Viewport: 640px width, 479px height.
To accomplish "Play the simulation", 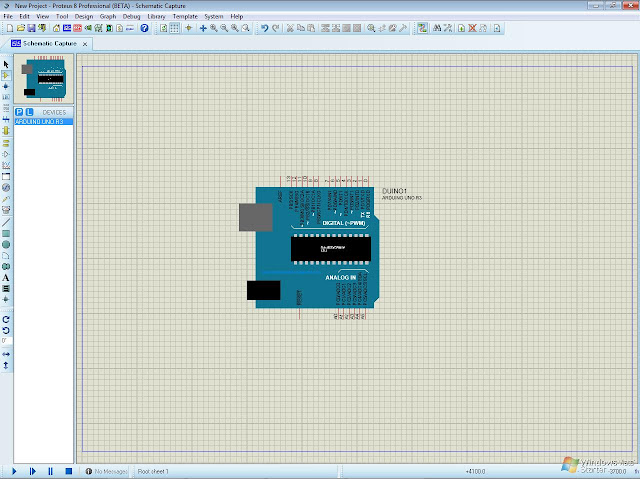I will (x=14, y=471).
